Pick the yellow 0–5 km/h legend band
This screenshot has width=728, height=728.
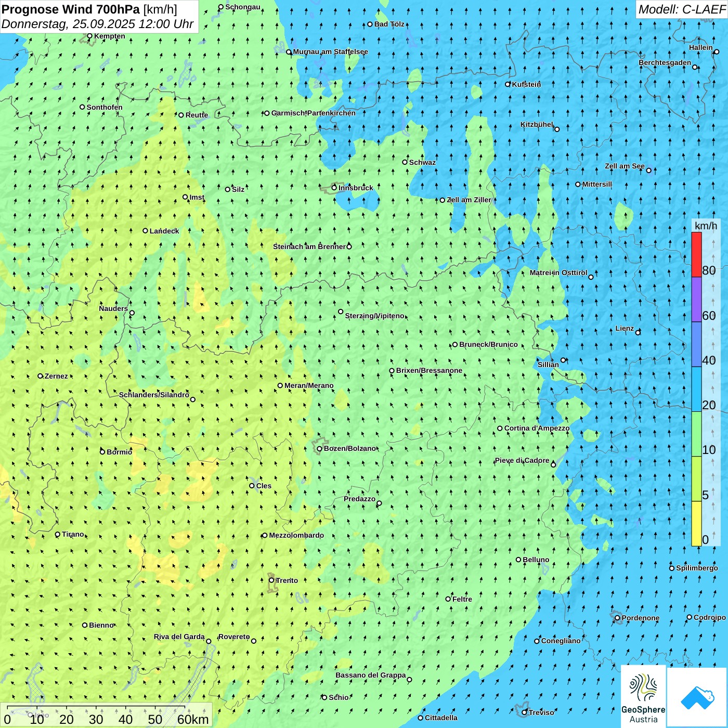[x=696, y=524]
